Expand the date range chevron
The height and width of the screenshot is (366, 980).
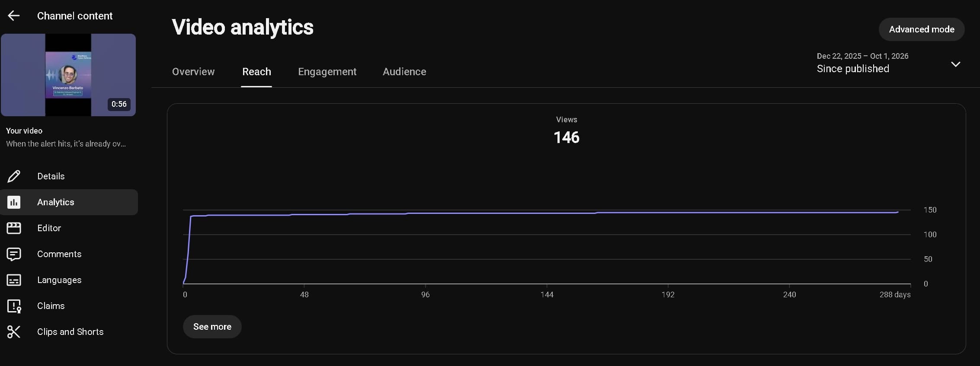(x=955, y=64)
